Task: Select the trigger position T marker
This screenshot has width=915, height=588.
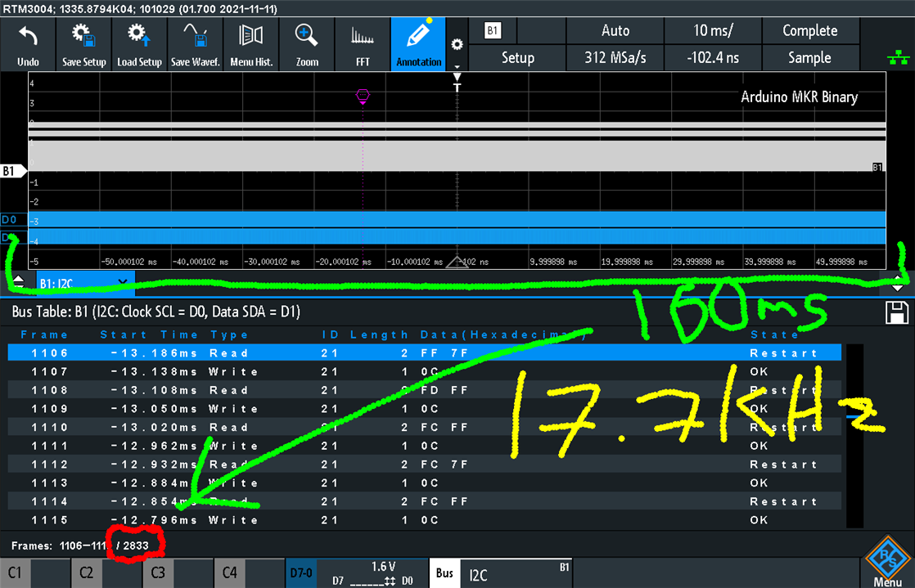Action: [457, 83]
